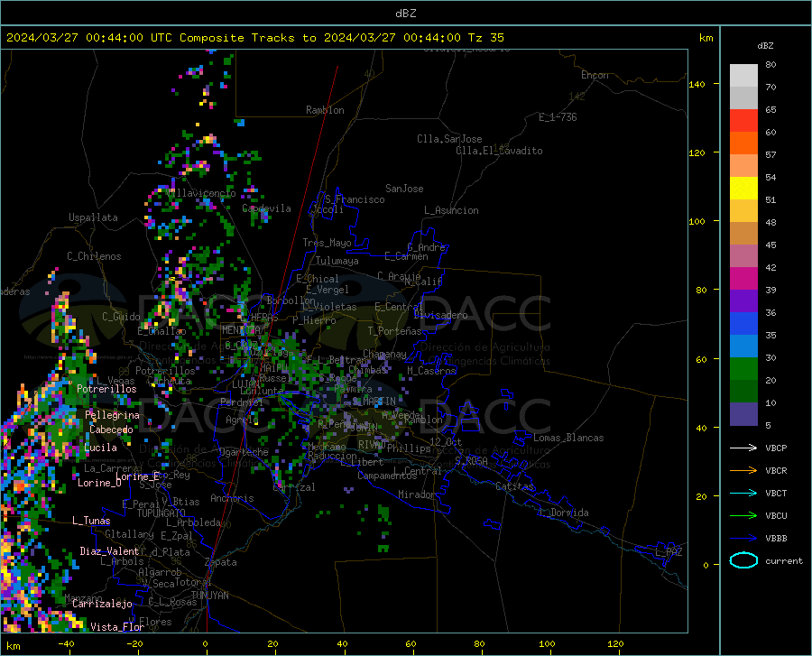Click the 'Carrizal' label

point(294,487)
